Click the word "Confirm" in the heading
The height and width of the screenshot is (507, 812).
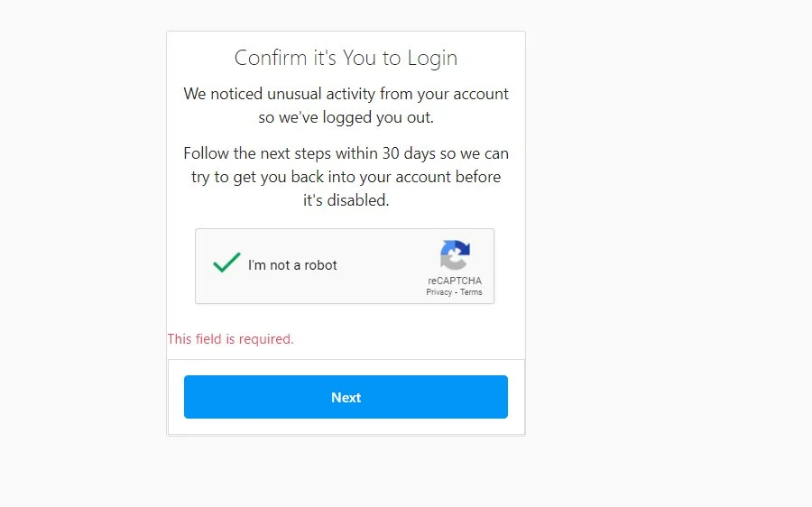(x=271, y=58)
